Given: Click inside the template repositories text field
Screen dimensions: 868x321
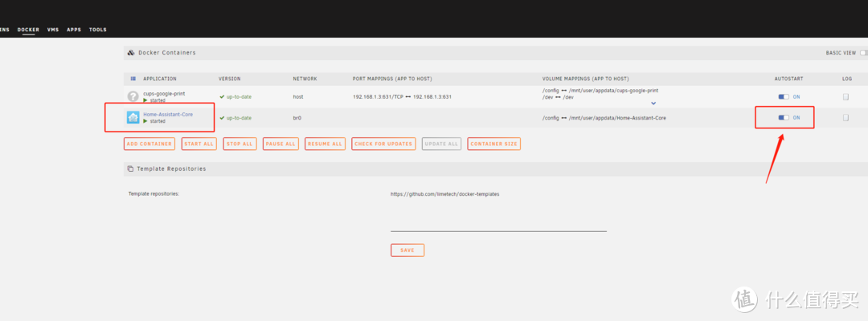Looking at the screenshot, I should [x=499, y=212].
